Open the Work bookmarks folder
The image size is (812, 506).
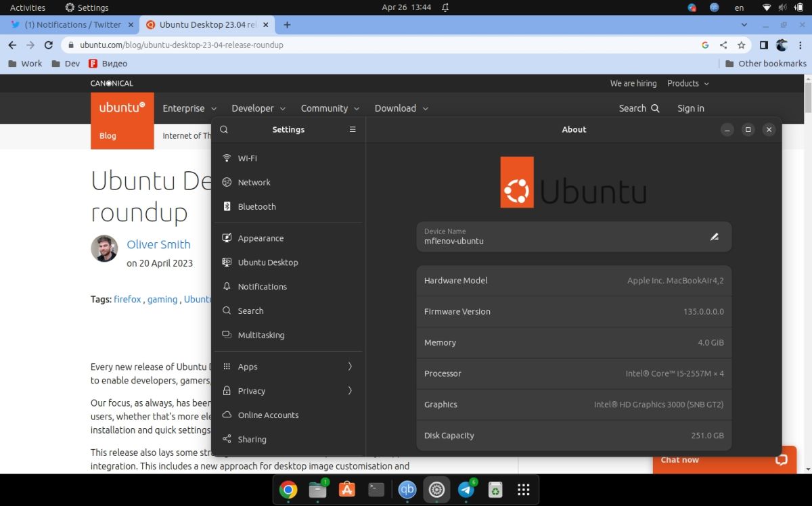point(25,64)
